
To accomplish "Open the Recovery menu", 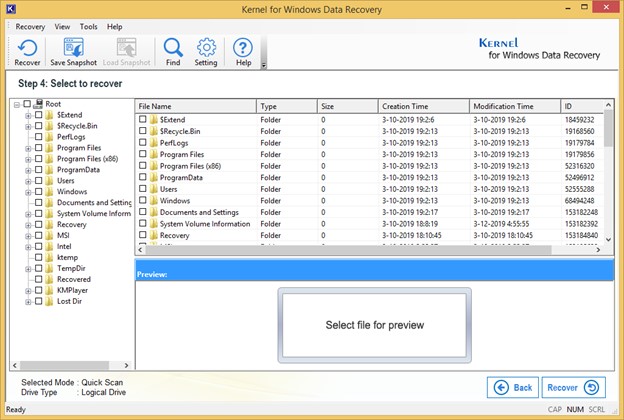I will [x=30, y=27].
